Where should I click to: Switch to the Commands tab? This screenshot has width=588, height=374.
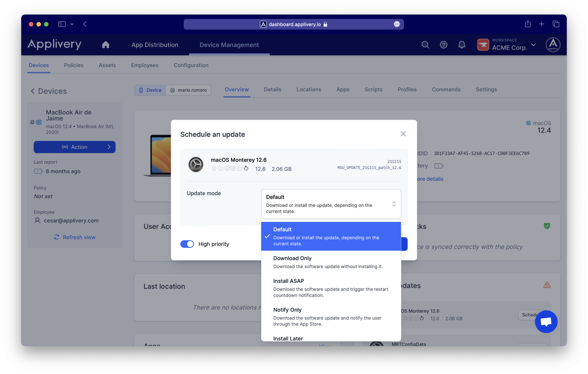tap(446, 89)
